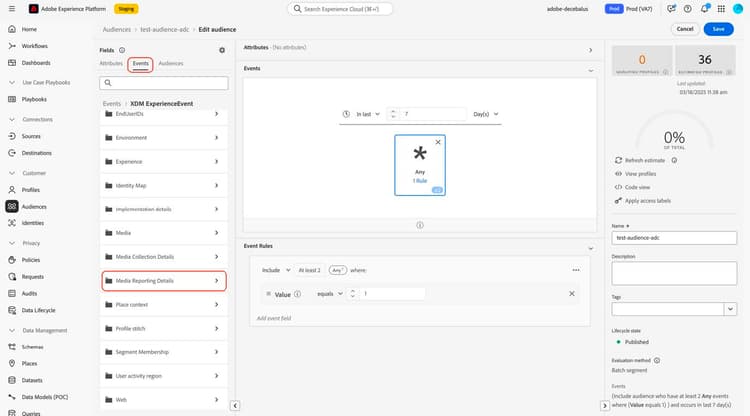This screenshot has height=416, width=750.
Task: Select the Audiences sidebar icon
Action: point(12,207)
